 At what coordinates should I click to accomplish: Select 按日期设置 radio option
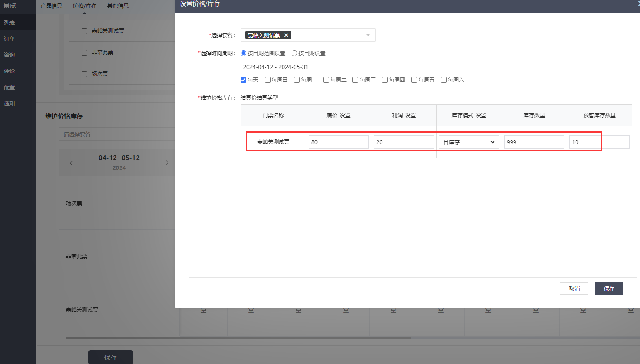pos(294,53)
